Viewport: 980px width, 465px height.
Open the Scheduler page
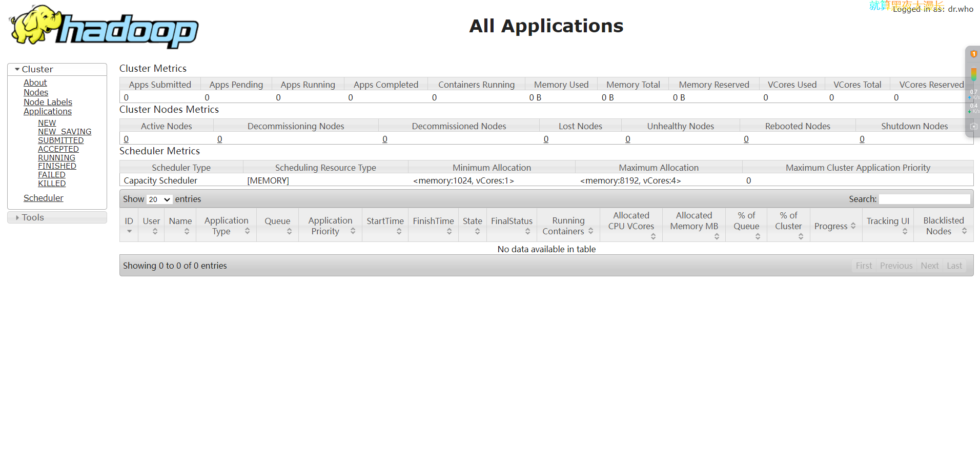pyautogui.click(x=44, y=198)
